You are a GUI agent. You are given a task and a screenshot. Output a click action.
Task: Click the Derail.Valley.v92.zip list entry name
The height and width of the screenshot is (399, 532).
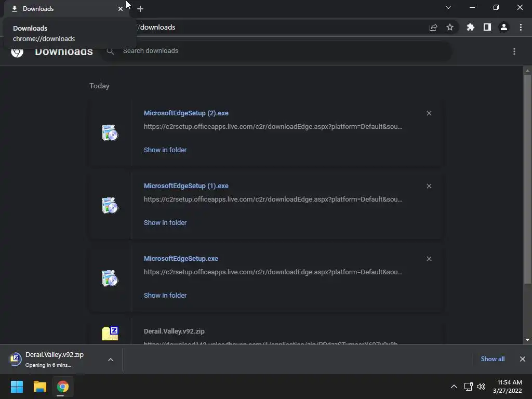(174, 331)
